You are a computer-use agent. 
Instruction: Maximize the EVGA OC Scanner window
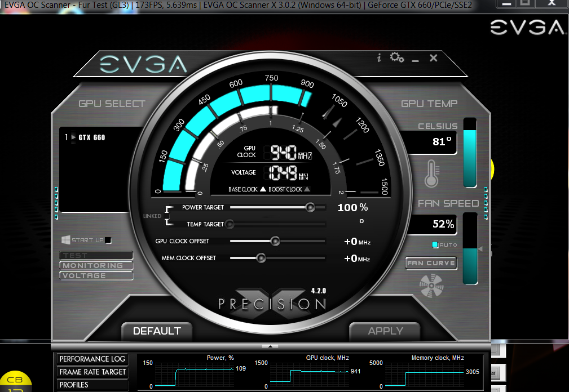point(526,3)
